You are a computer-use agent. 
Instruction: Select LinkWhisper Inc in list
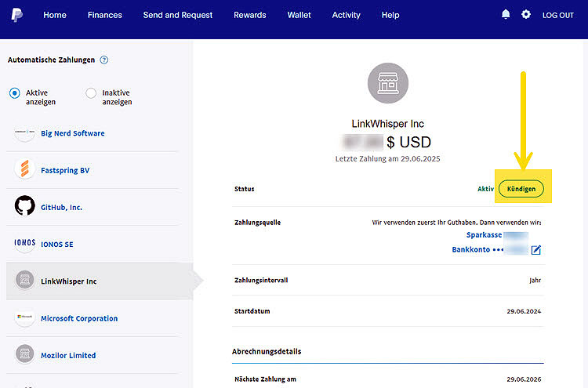click(x=100, y=281)
